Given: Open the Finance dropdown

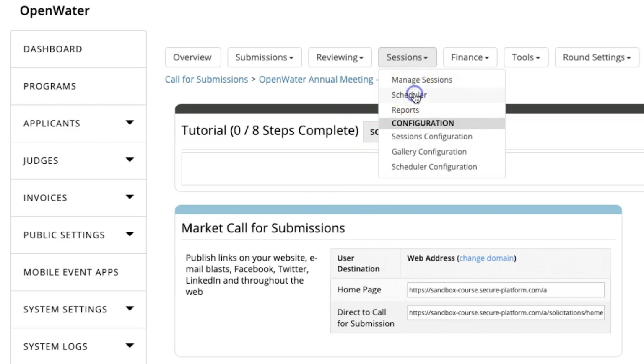Looking at the screenshot, I should 470,57.
